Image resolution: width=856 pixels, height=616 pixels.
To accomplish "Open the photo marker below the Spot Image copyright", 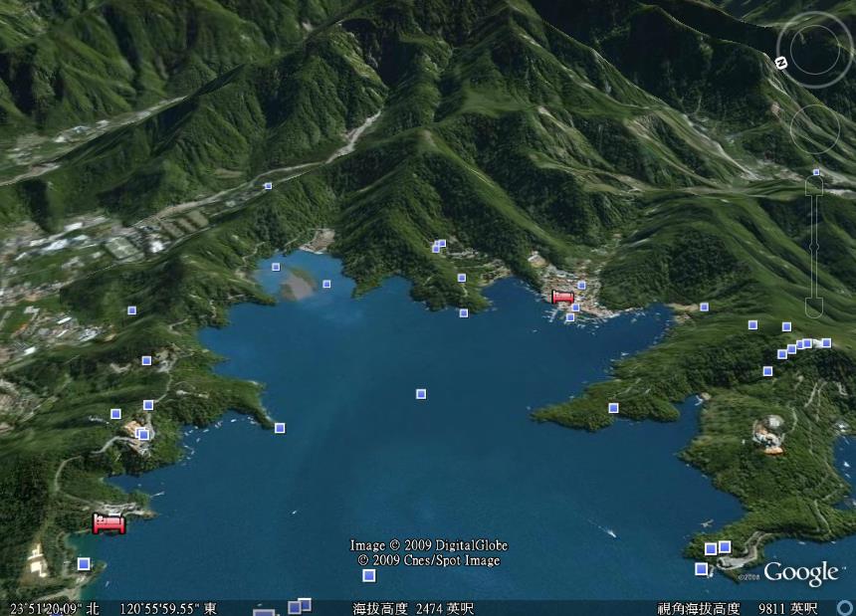I will [369, 575].
